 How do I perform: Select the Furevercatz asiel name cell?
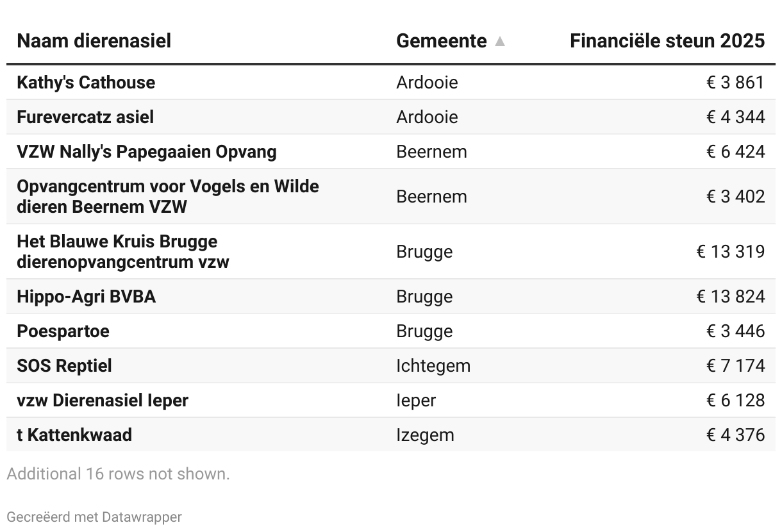85,117
